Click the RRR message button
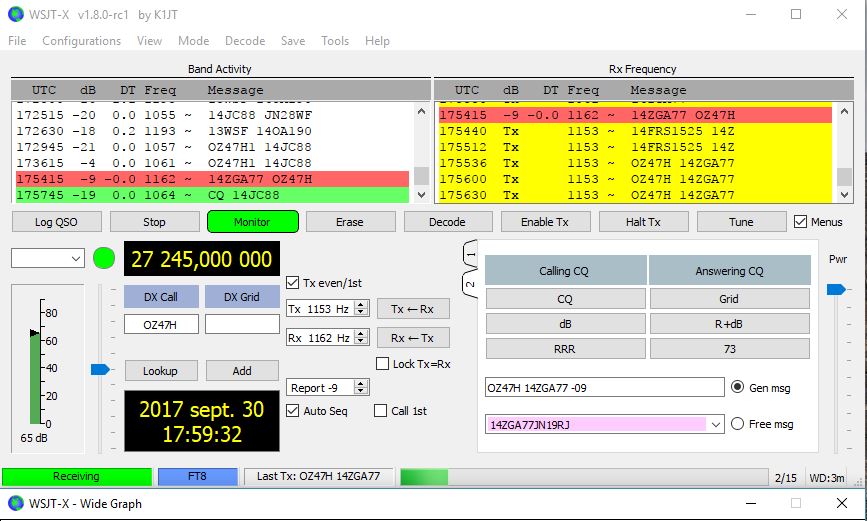Screen dimensions: 867x521 click(x=565, y=349)
